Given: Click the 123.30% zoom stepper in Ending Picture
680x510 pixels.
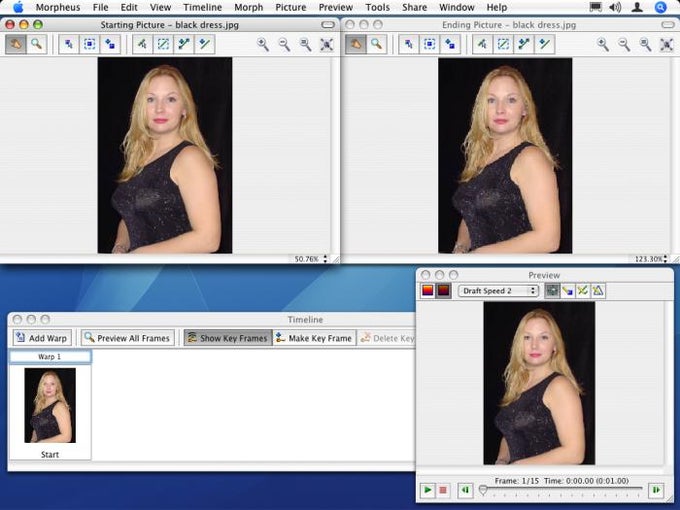Looking at the screenshot, I should (665, 259).
